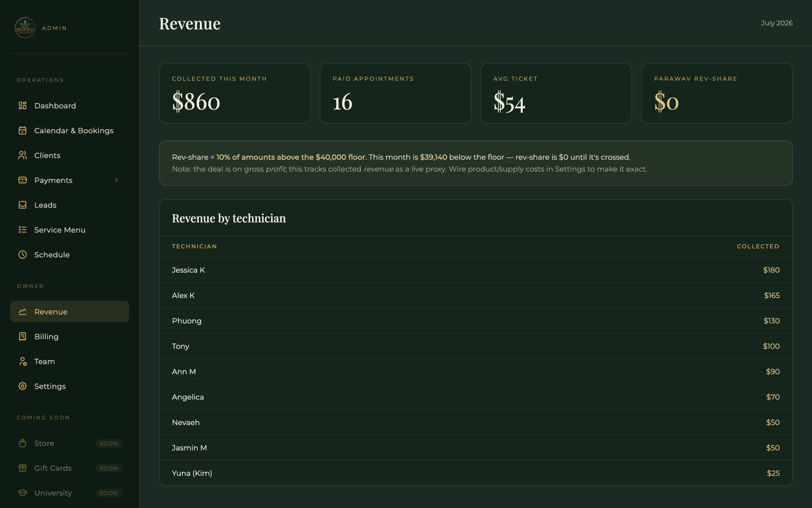Click the Technician column header
This screenshot has height=508, width=812.
(x=194, y=246)
